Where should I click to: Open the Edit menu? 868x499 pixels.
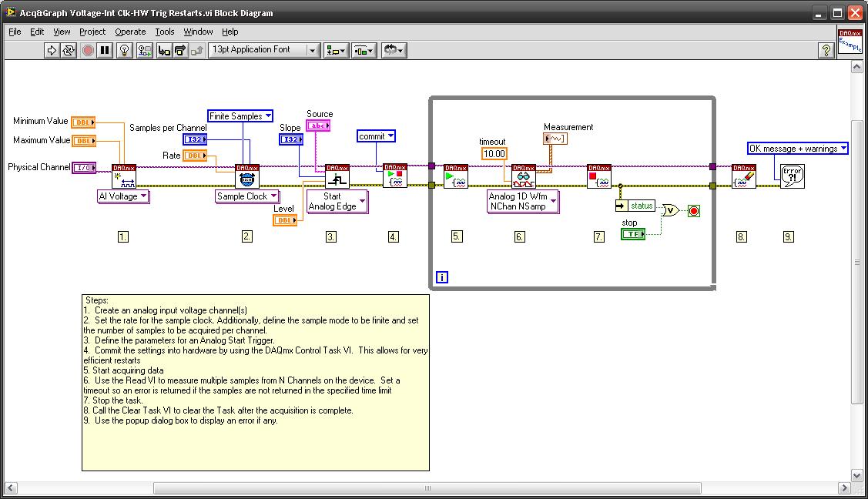[x=37, y=32]
